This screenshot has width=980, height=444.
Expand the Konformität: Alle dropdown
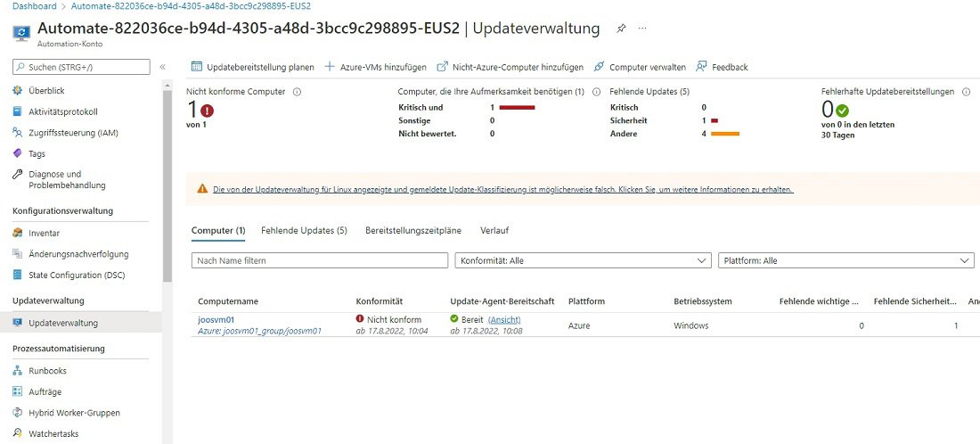point(583,260)
